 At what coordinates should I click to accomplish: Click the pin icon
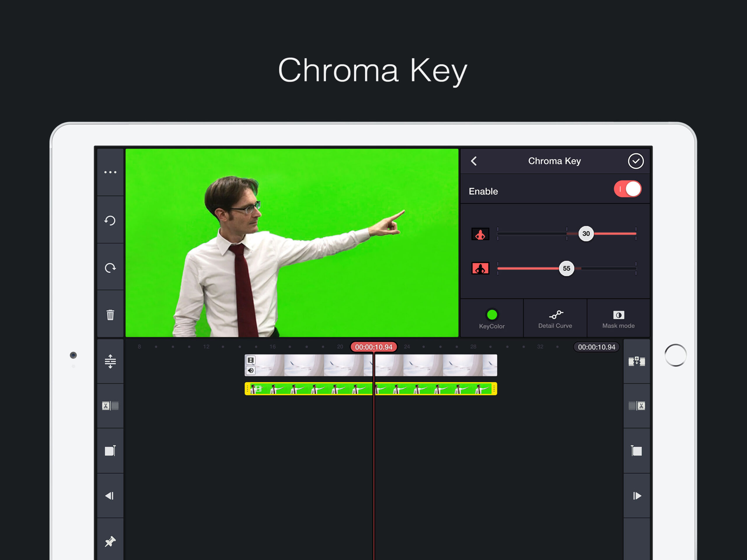pos(110,541)
